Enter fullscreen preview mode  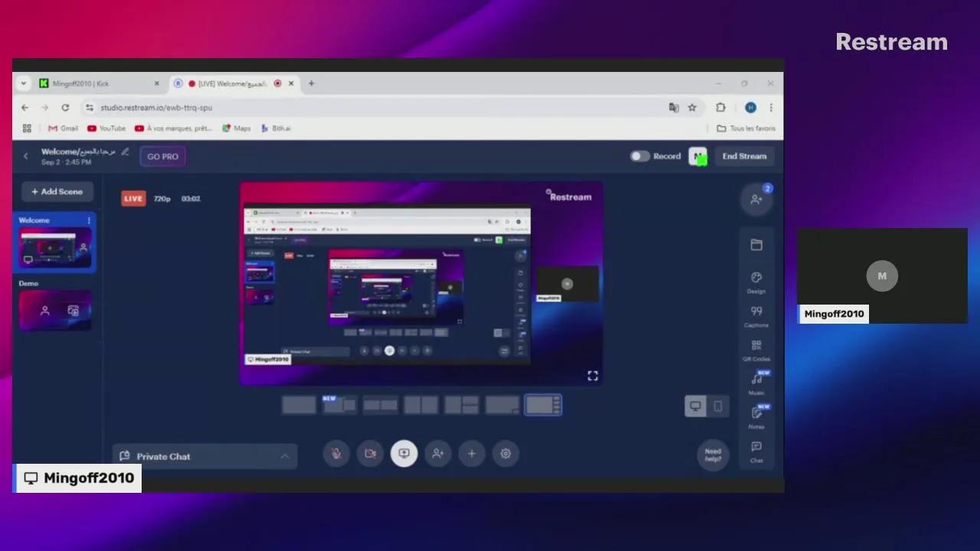593,376
